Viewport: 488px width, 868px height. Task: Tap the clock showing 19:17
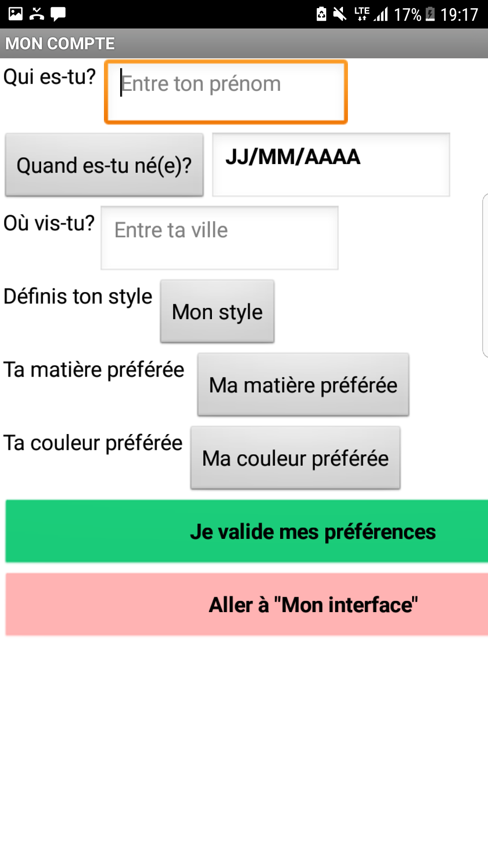(459, 14)
